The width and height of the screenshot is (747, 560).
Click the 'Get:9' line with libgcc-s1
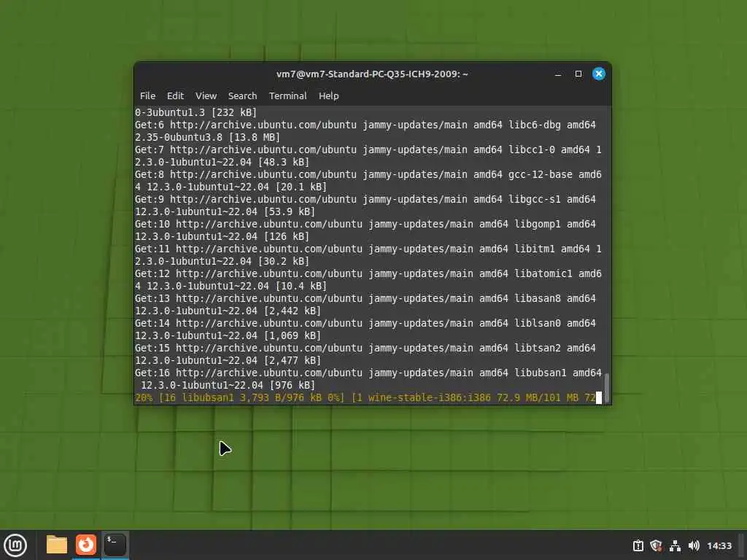click(x=365, y=199)
